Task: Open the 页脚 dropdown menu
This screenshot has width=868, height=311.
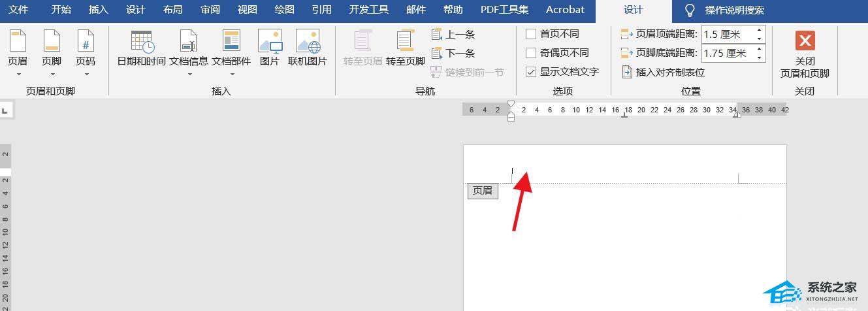Action: click(x=52, y=74)
